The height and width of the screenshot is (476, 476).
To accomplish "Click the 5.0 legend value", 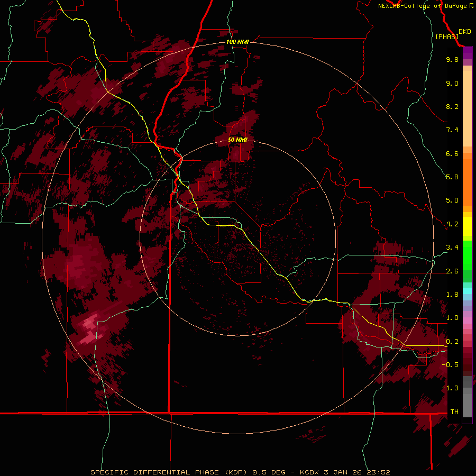I will [452, 200].
